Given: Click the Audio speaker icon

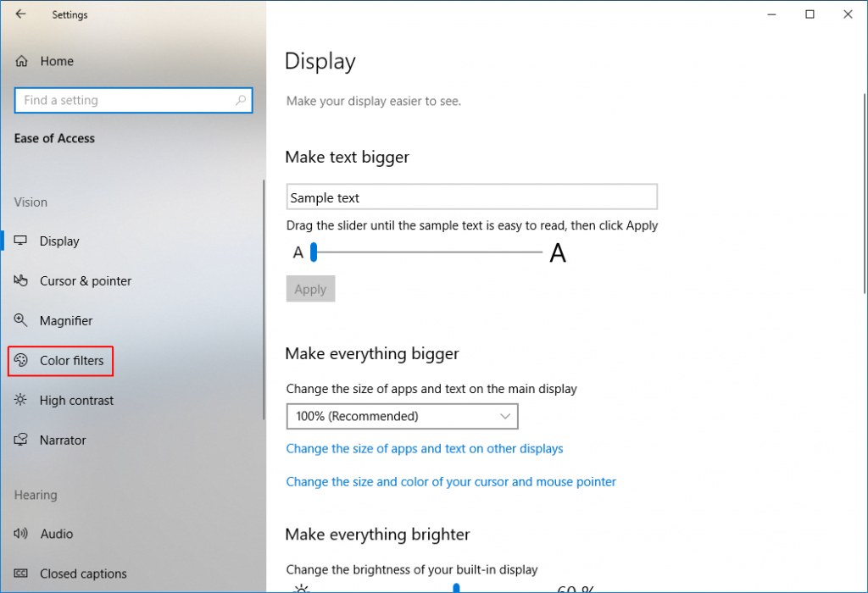Looking at the screenshot, I should [19, 534].
